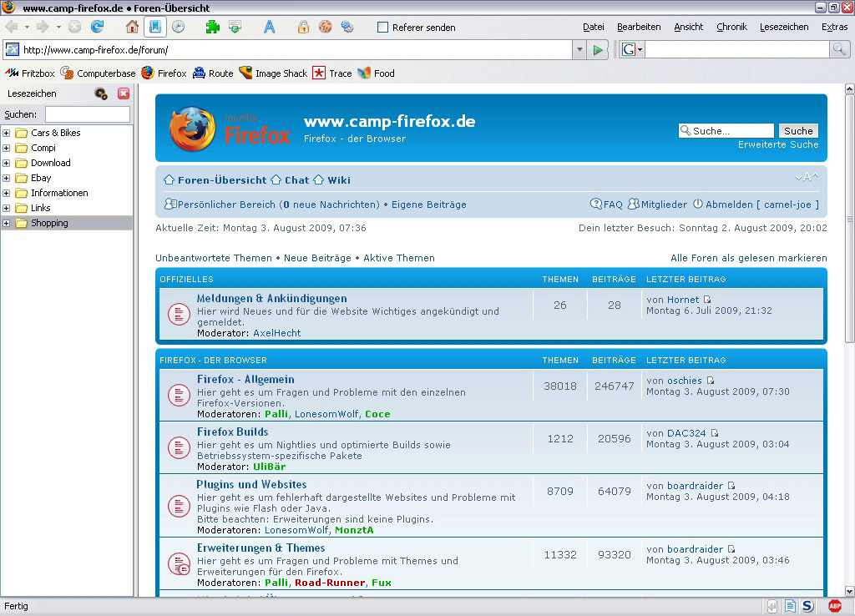This screenshot has height=616, width=855.
Task: Click the sidebar bookmarks options gear icon
Action: pos(101,93)
